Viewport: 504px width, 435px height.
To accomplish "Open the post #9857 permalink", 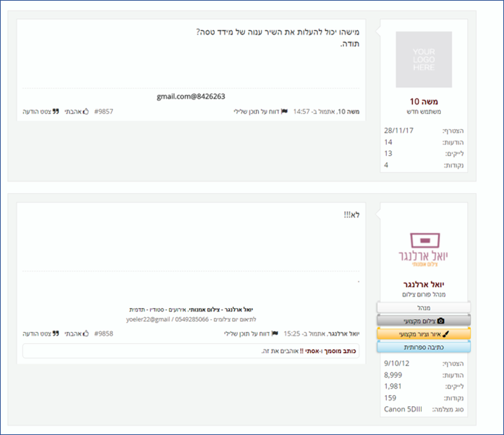I will pyautogui.click(x=103, y=112).
